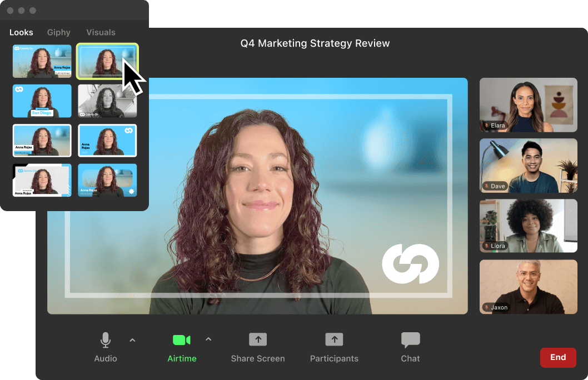Switch to the Visuals tab
The width and height of the screenshot is (588, 380).
[101, 32]
